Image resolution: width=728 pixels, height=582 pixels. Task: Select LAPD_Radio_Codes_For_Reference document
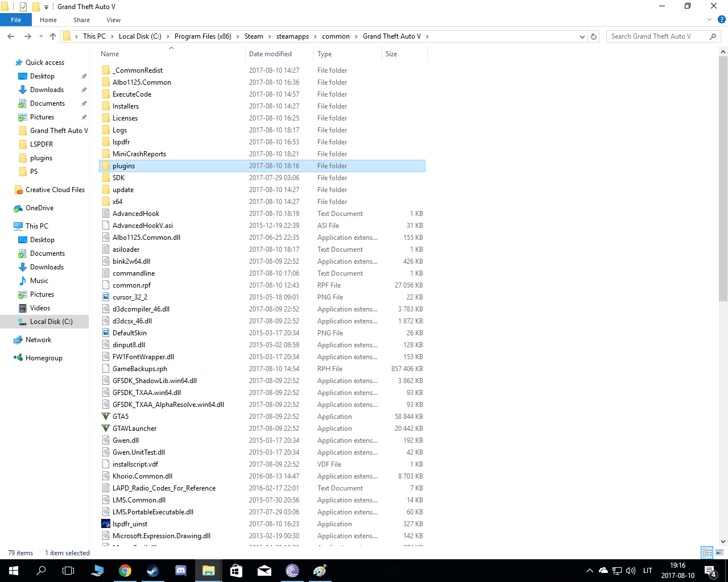pos(262,488)
